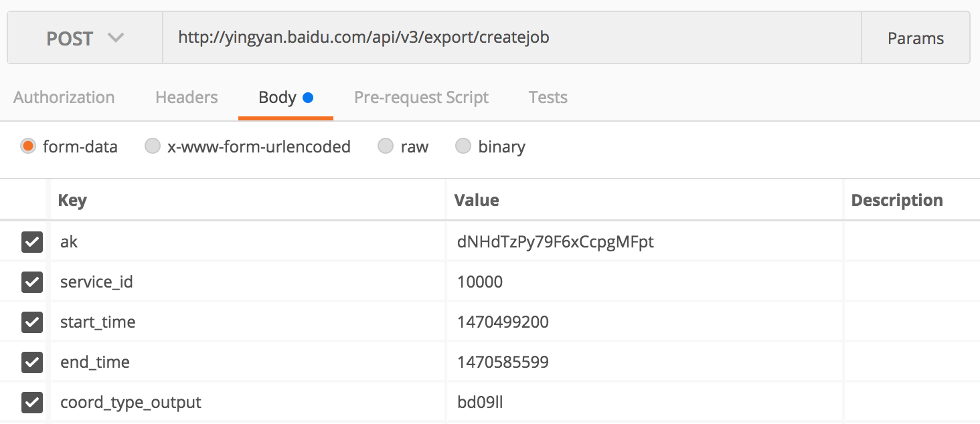Click the ak value field
The height and width of the screenshot is (424, 980).
coord(643,242)
